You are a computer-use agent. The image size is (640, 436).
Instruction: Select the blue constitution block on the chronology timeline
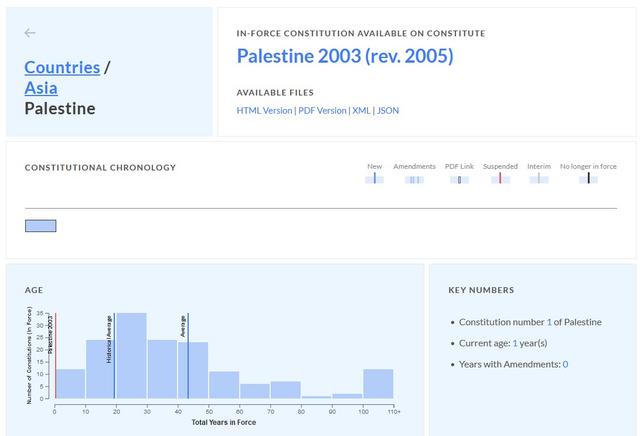click(x=40, y=226)
